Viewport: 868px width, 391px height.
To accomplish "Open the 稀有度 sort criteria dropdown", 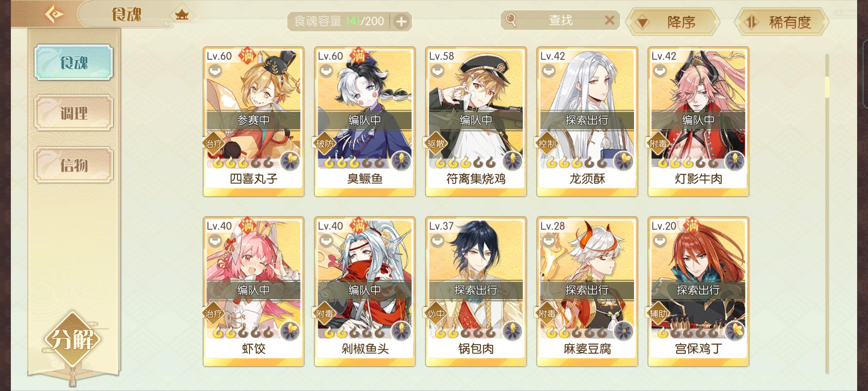I will [x=781, y=22].
